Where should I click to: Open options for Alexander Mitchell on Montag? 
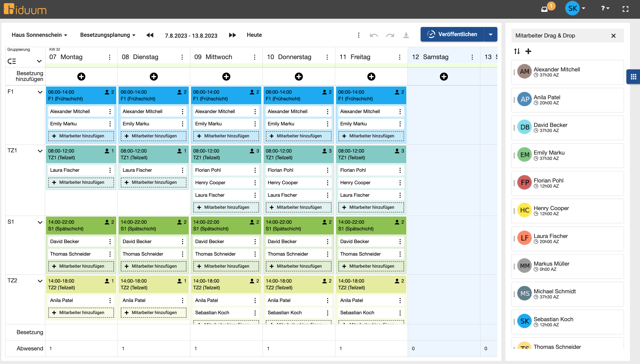point(110,111)
